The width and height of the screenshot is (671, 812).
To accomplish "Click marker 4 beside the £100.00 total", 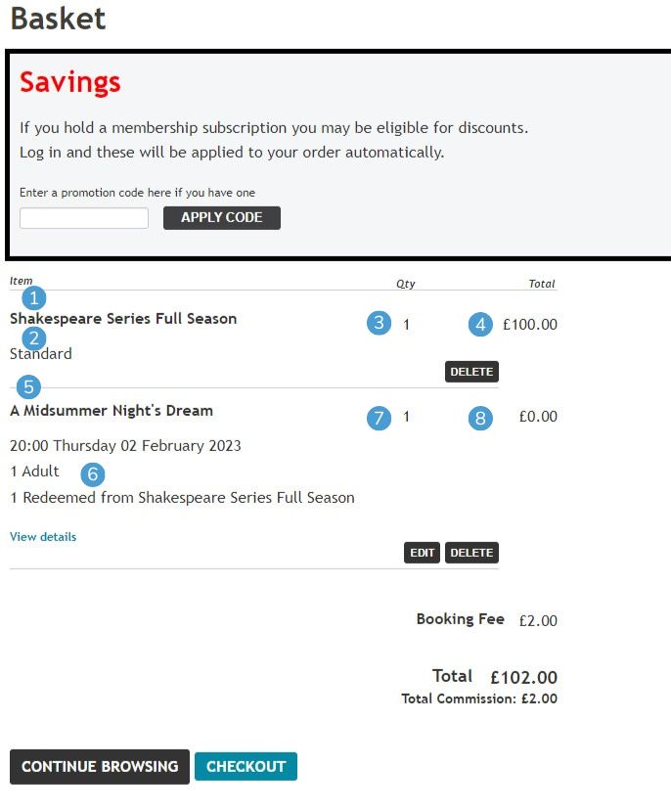I will 479,324.
